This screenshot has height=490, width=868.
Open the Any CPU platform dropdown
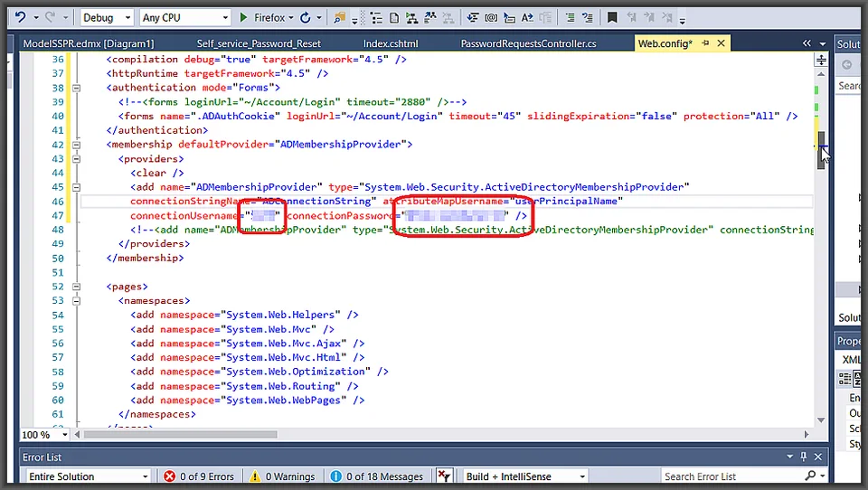(x=184, y=18)
